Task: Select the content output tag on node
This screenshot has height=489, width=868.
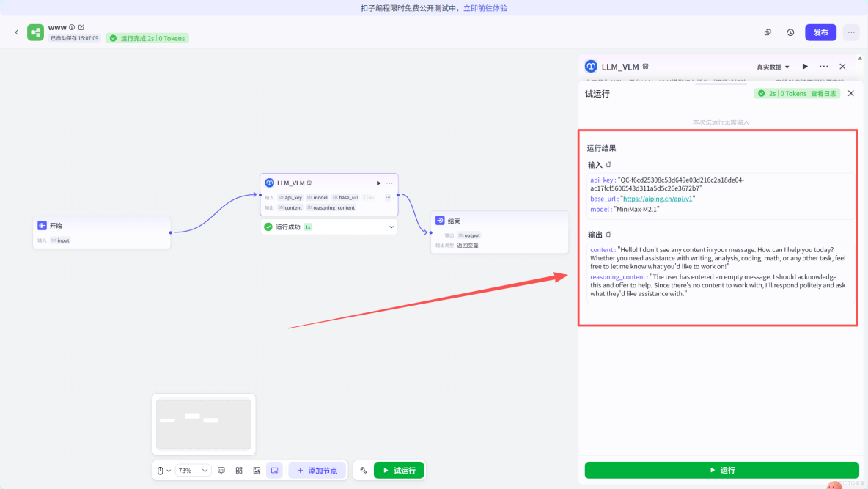Action: click(x=290, y=207)
